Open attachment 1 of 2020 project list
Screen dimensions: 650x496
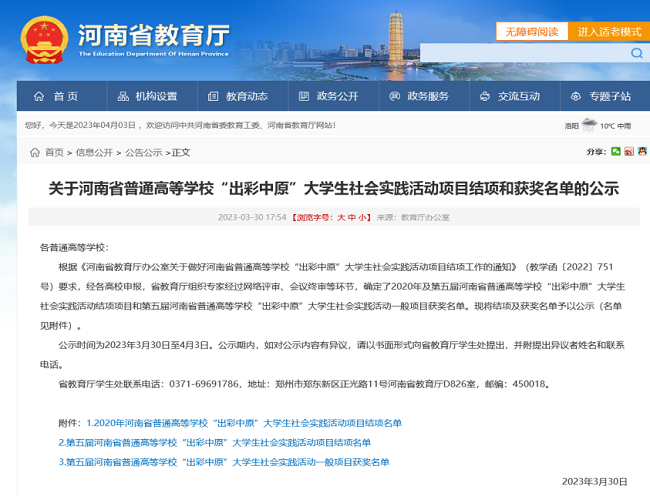pyautogui.click(x=244, y=423)
